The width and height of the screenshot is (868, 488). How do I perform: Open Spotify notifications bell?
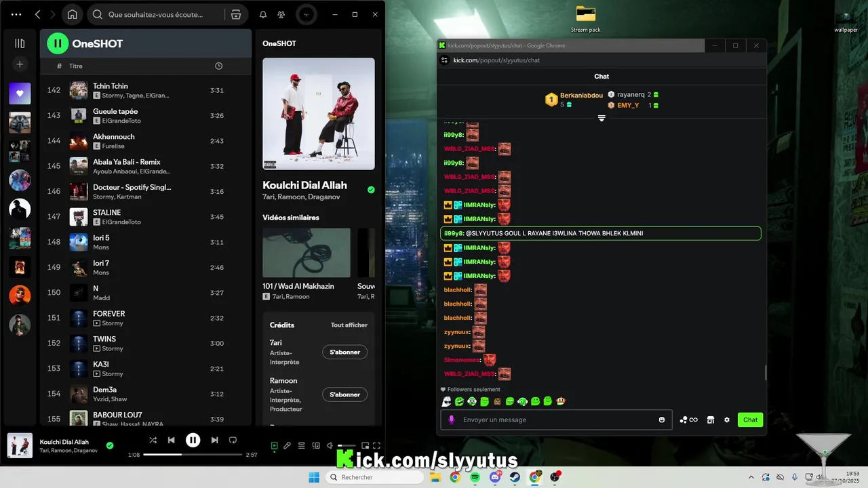coord(263,14)
